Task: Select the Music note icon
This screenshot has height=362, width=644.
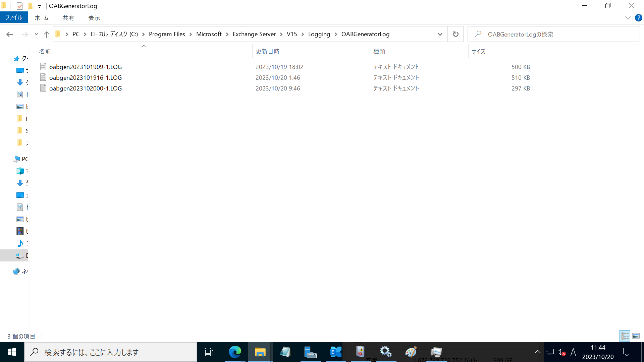Action: (20, 243)
